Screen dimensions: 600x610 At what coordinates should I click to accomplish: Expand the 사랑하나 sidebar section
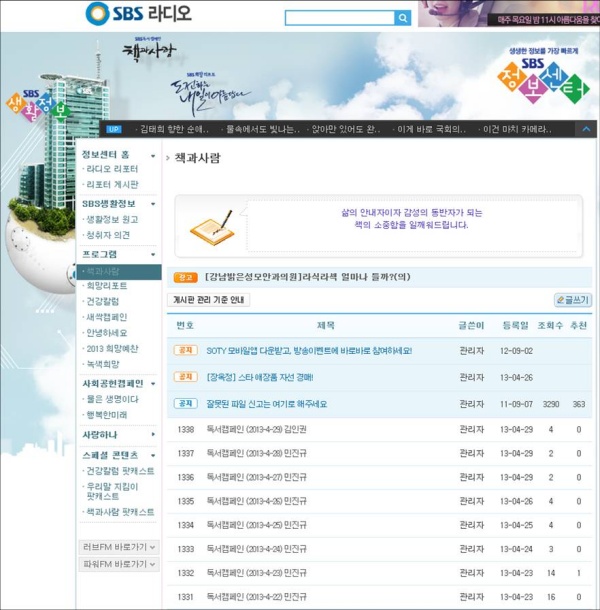153,435
